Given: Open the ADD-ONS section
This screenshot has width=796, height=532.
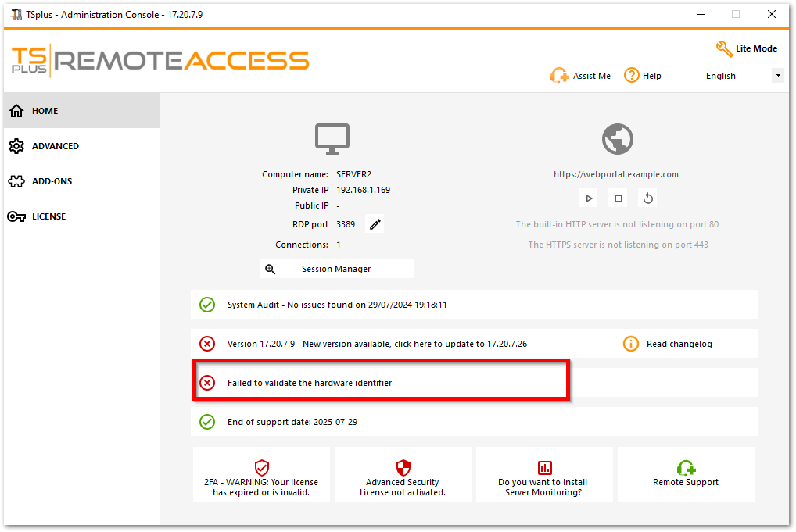Looking at the screenshot, I should click(54, 181).
